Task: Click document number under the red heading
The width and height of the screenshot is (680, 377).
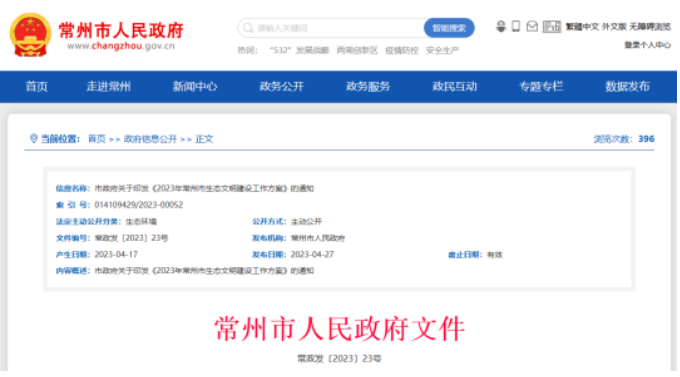Action: (339, 358)
